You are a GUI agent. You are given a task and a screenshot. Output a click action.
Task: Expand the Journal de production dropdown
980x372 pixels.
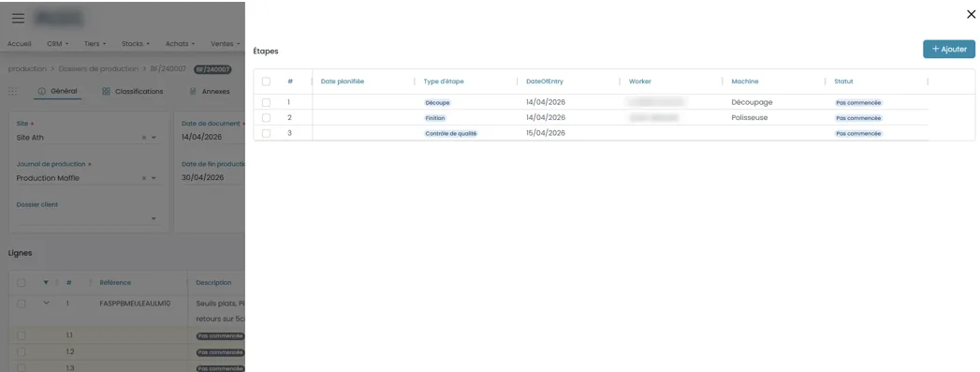pyautogui.click(x=154, y=178)
